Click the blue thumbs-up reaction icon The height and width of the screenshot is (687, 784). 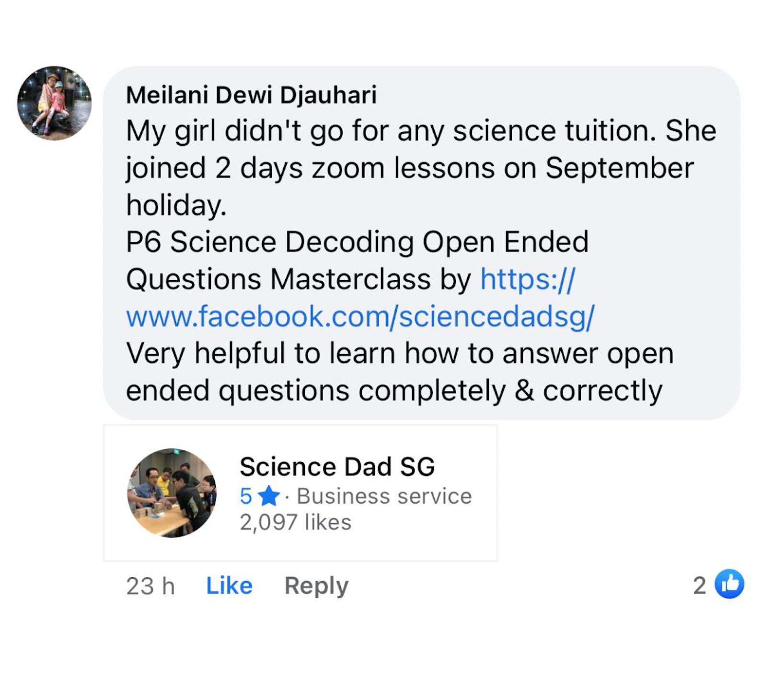[x=729, y=584]
